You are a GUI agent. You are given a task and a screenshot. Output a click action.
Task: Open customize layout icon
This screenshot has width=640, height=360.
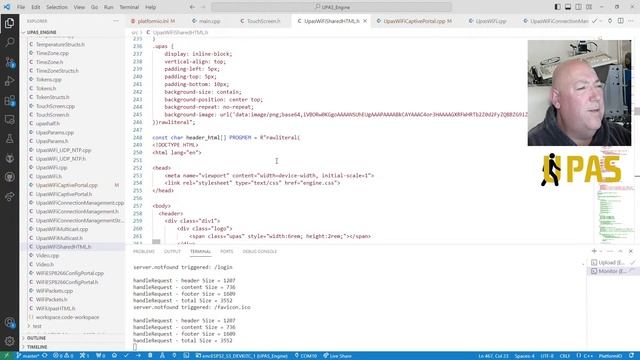[x=589, y=7]
